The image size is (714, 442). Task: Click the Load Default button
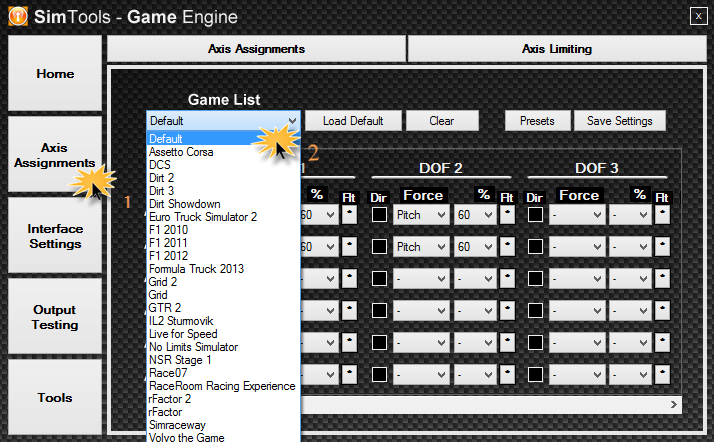click(x=353, y=121)
